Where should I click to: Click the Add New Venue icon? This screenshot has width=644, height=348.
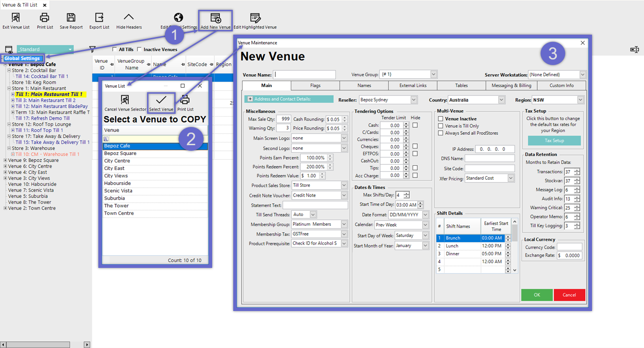click(215, 19)
